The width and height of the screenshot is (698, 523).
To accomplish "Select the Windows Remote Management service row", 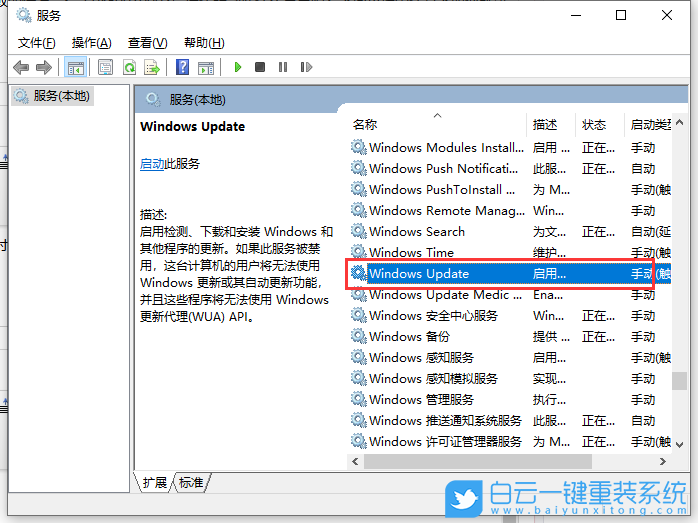I will coord(510,211).
